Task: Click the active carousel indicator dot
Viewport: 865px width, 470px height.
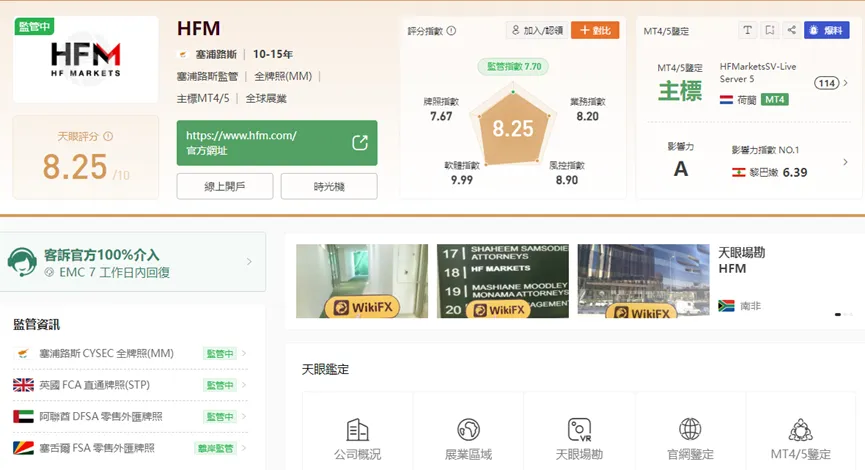Action: point(838,314)
